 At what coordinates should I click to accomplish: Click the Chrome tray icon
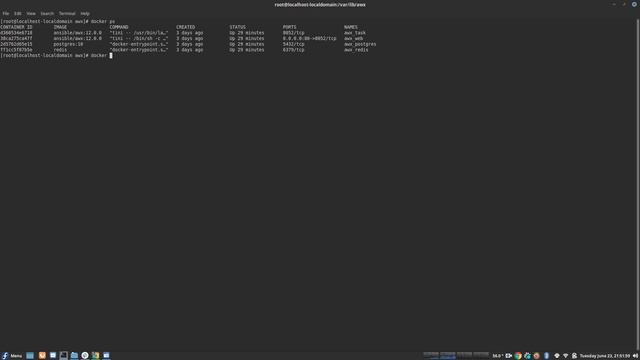click(518, 356)
